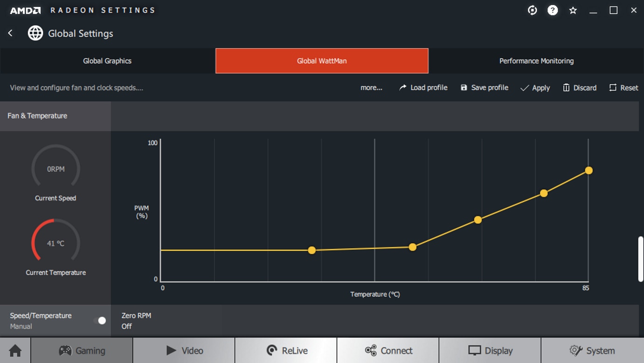The width and height of the screenshot is (644, 363).
Task: Close the Radeon Settings window
Action: click(634, 10)
